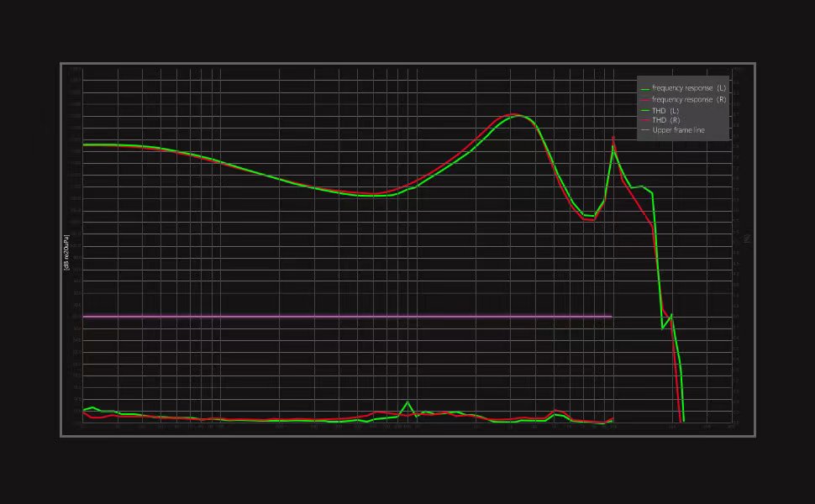Select the 'THD (R)' legend entry text
The width and height of the screenshot is (815, 504).
[x=665, y=120]
